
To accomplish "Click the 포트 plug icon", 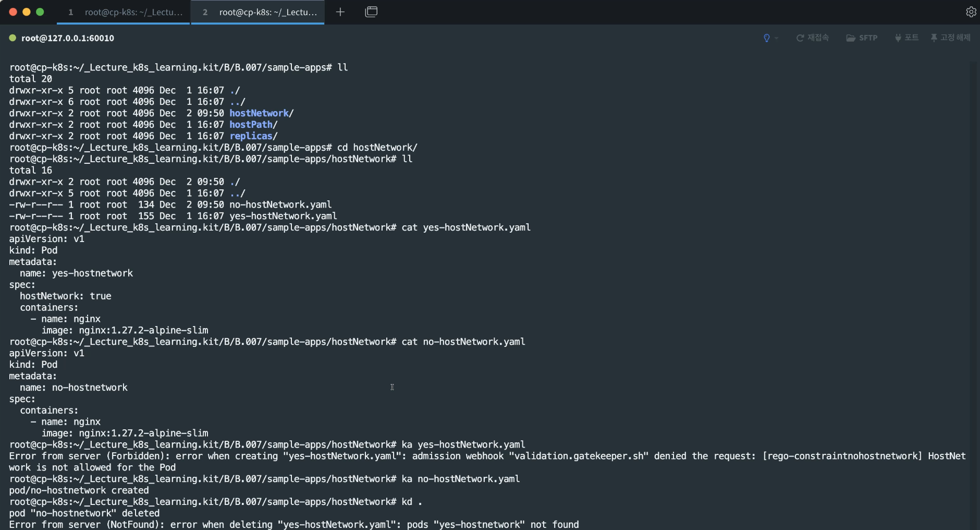I will point(898,38).
